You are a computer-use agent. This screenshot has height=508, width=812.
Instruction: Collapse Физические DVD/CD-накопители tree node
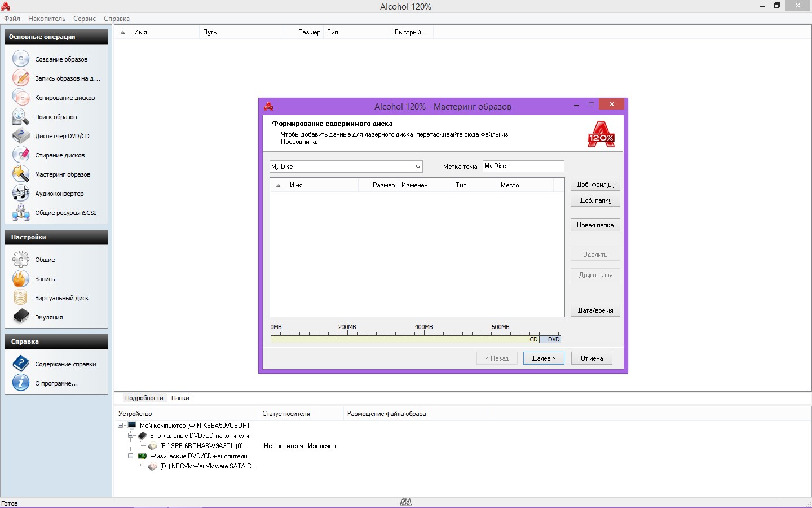131,456
